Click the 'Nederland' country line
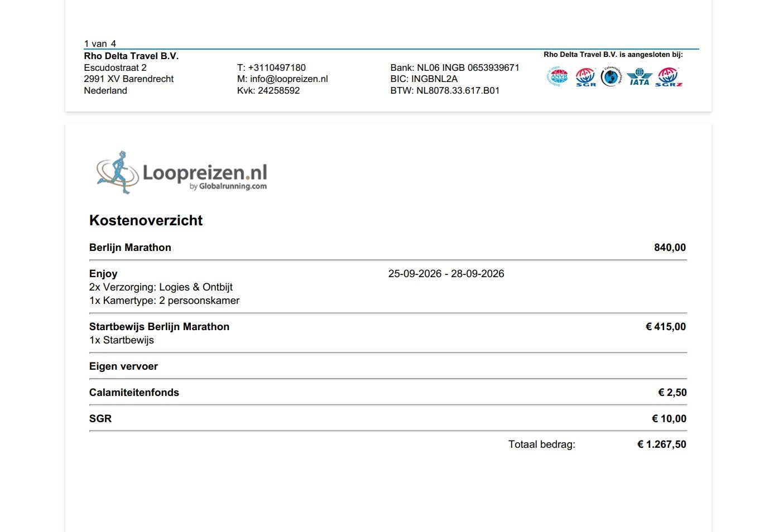Viewport: 769px width, 532px height. tap(105, 90)
